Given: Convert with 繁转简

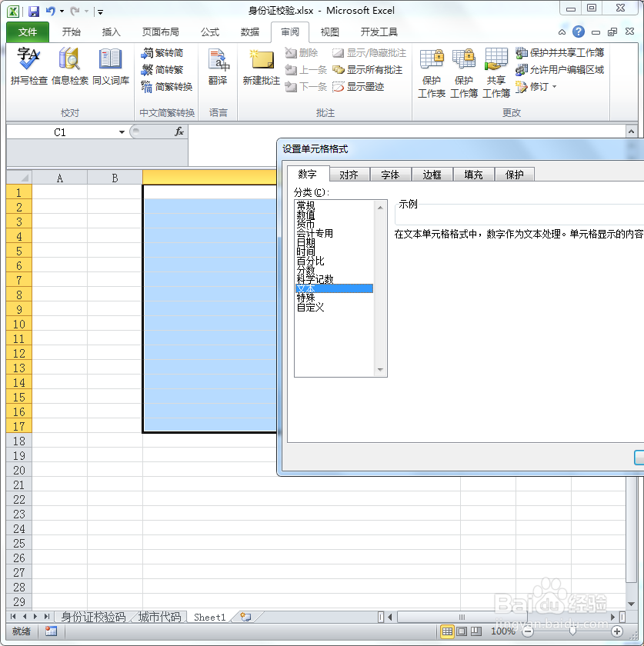Looking at the screenshot, I should click(x=162, y=53).
